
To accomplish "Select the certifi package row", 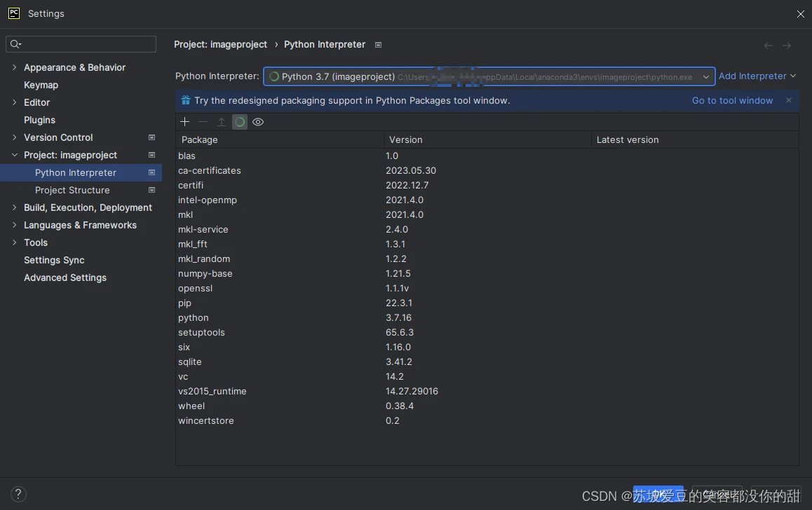I will point(487,185).
